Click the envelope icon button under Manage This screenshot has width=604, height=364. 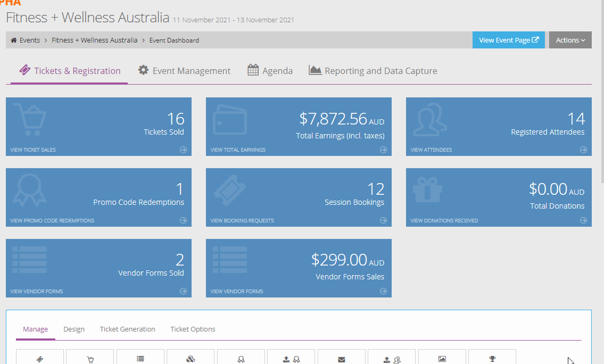[x=341, y=357]
